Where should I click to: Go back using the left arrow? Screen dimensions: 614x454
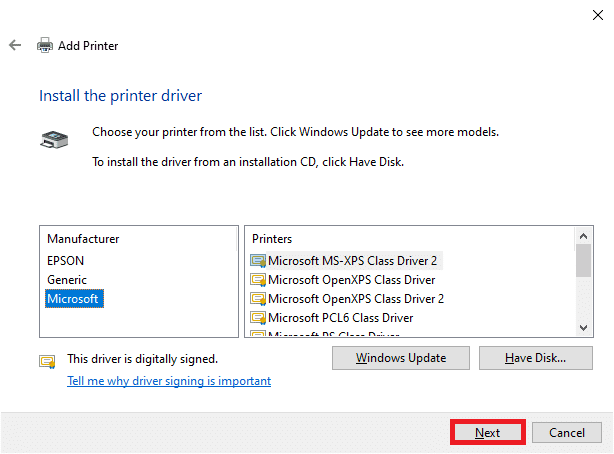(x=15, y=45)
